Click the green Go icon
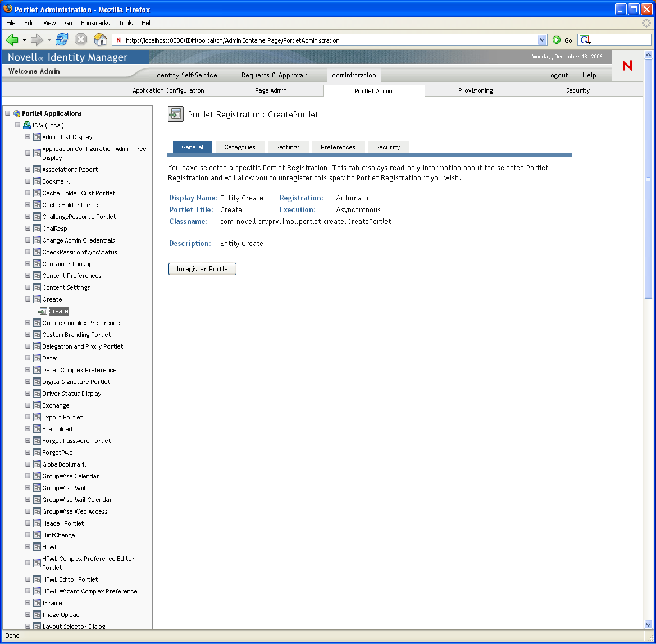Image resolution: width=656 pixels, height=644 pixels. (556, 40)
